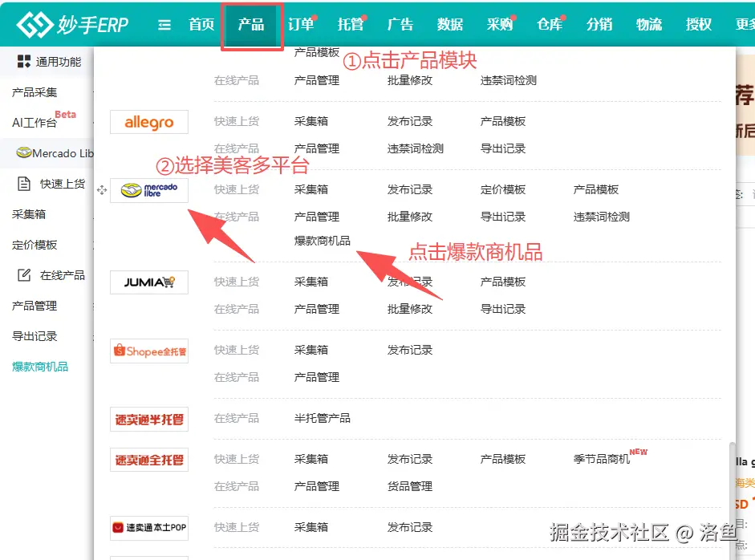Click 产品模板 in the allegro row
Image resolution: width=755 pixels, height=560 pixels.
(503, 121)
